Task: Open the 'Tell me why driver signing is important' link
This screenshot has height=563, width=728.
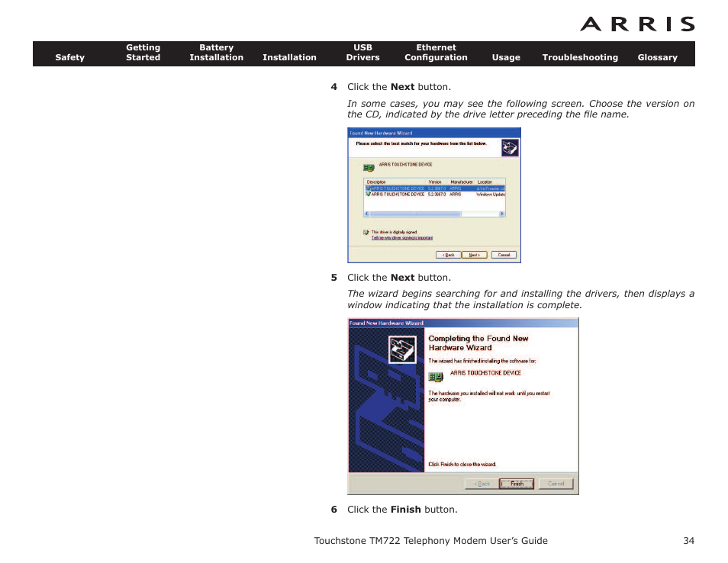Action: click(402, 238)
